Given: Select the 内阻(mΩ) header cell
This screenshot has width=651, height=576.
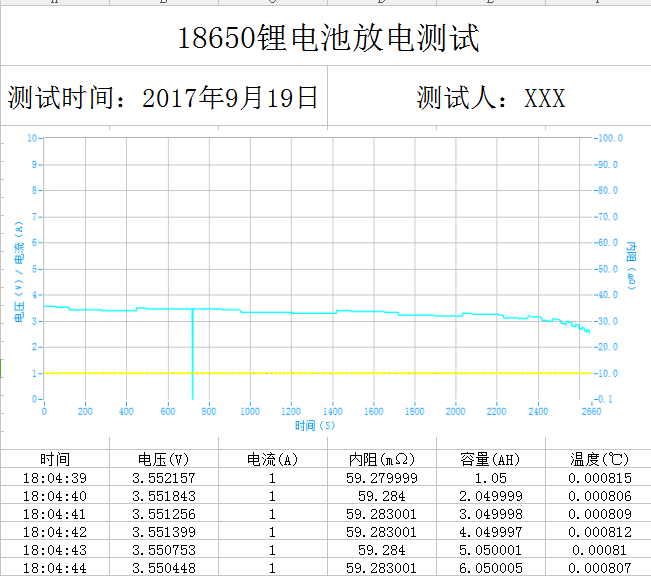Looking at the screenshot, I should point(382,459).
